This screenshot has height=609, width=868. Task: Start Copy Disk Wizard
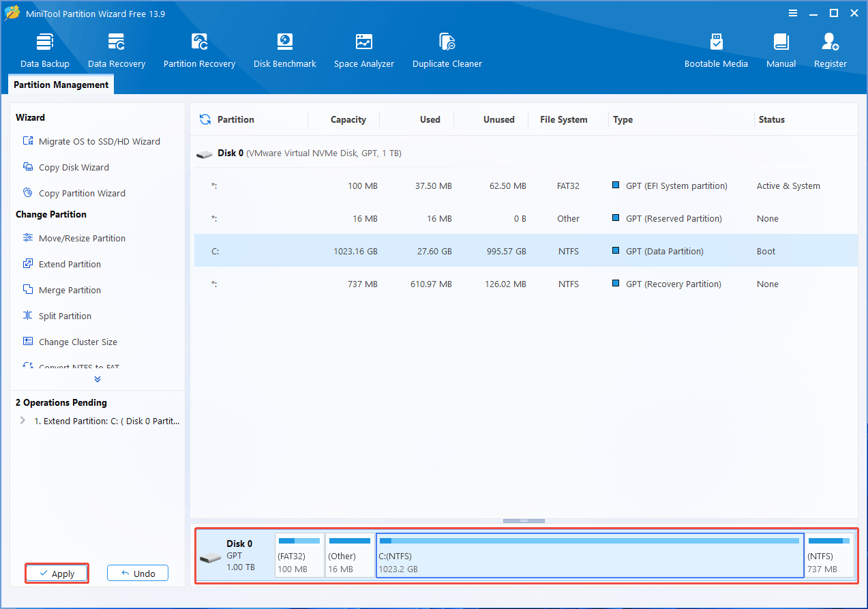point(65,167)
